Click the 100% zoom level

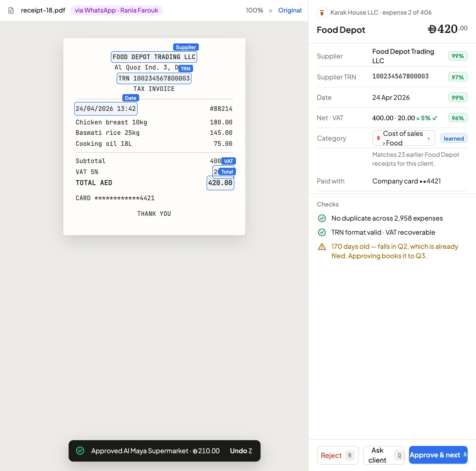[254, 10]
